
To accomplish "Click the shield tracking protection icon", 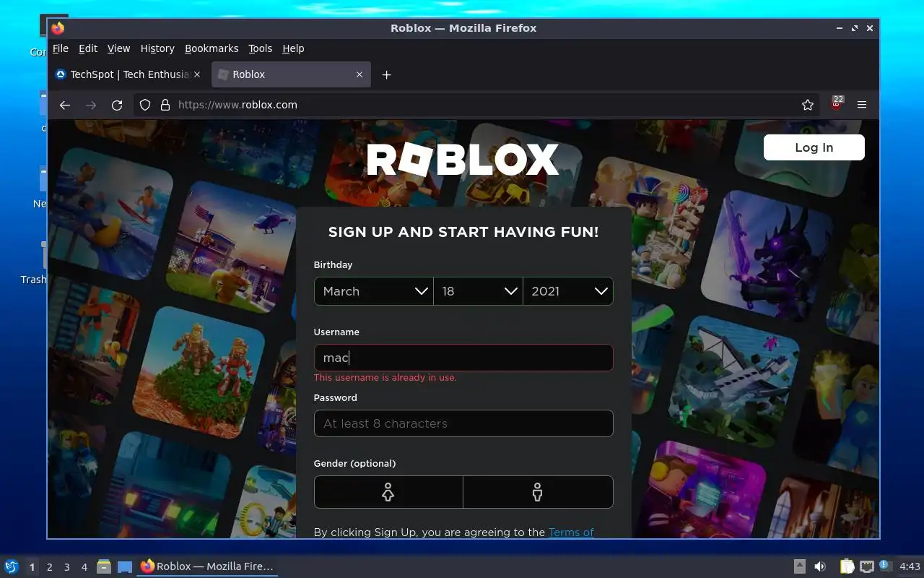I will 145,105.
